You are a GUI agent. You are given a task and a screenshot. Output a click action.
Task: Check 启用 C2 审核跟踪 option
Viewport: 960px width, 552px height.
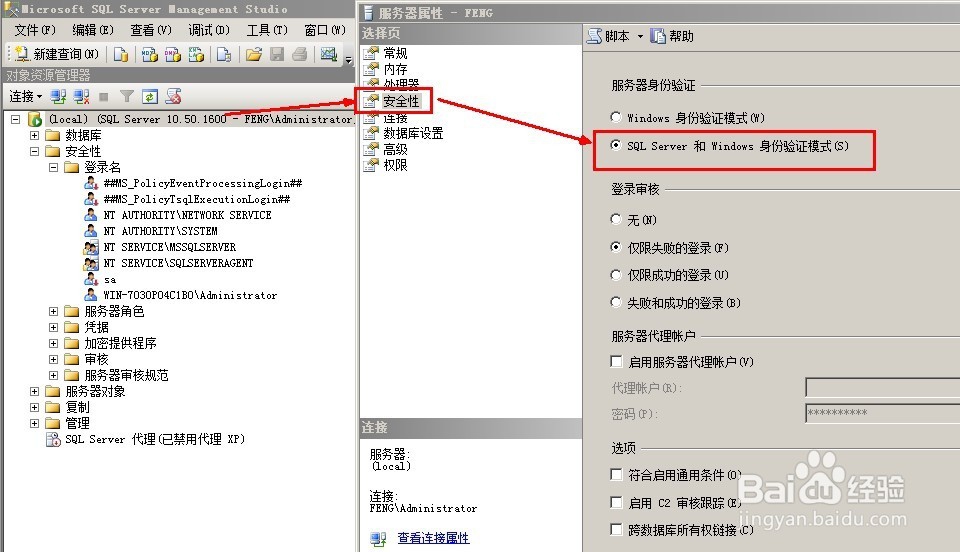pos(617,502)
